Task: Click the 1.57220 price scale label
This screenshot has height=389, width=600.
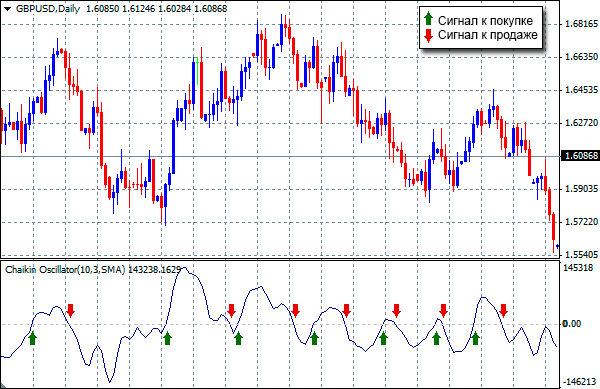Action: 581,222
